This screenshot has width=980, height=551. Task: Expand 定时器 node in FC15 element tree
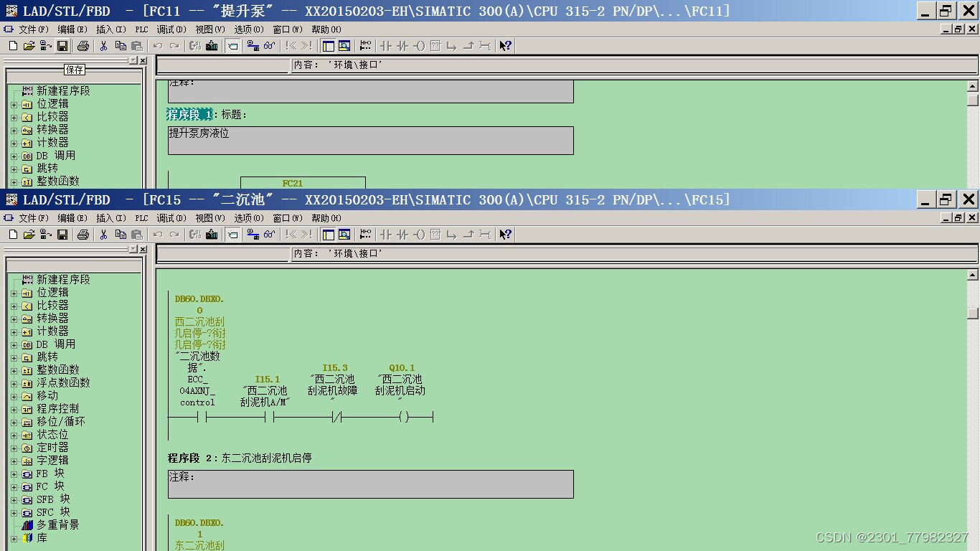[x=14, y=448]
